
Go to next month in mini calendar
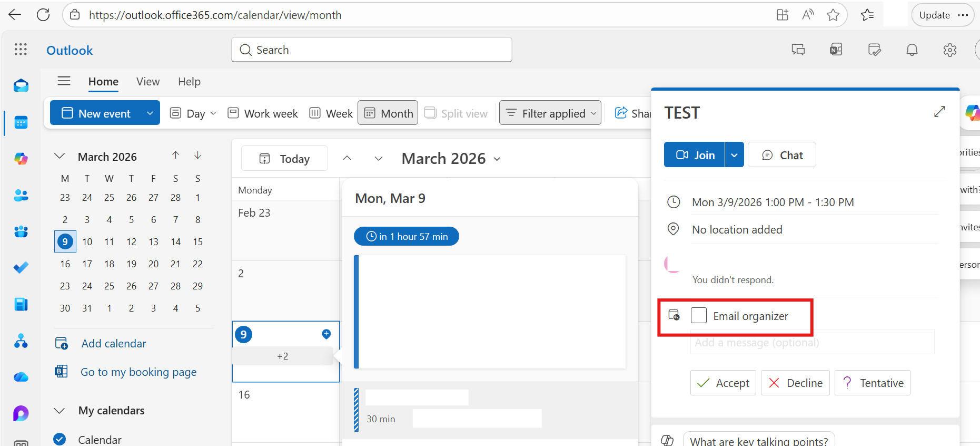click(x=197, y=155)
